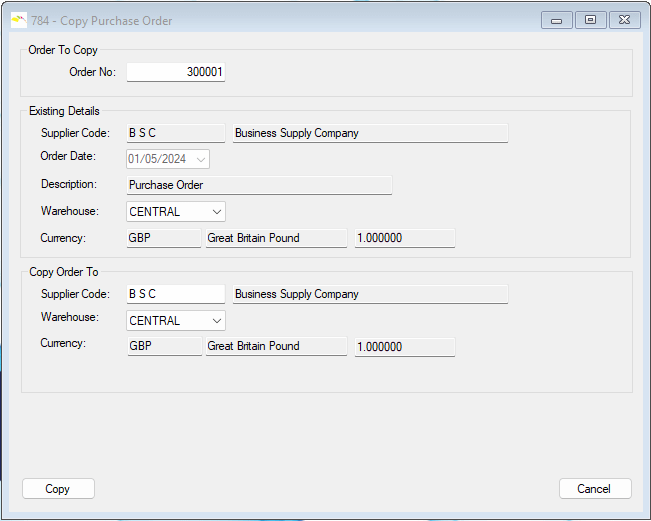Minimize the Copy Purchase Order window
This screenshot has height=521, width=651.
[x=556, y=20]
